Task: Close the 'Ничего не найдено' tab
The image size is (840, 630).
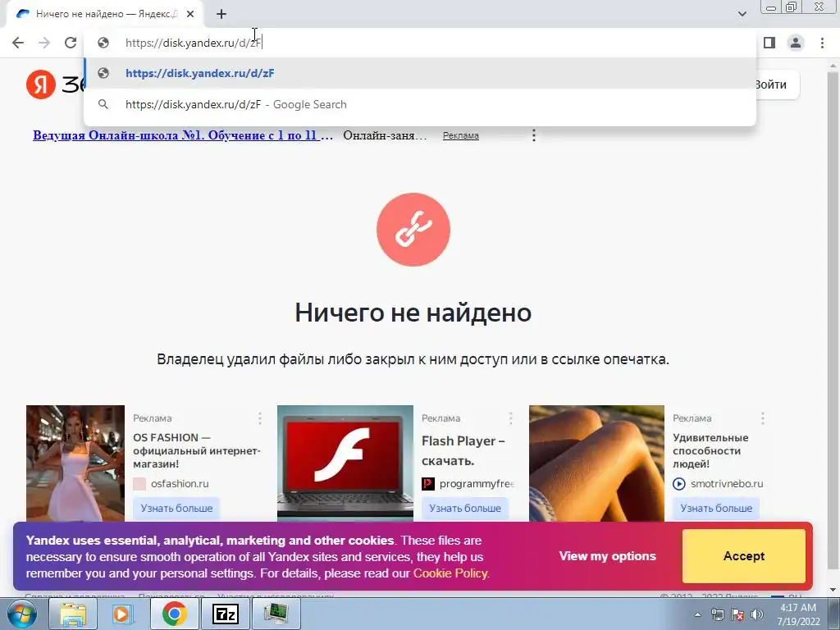Action: (190, 14)
